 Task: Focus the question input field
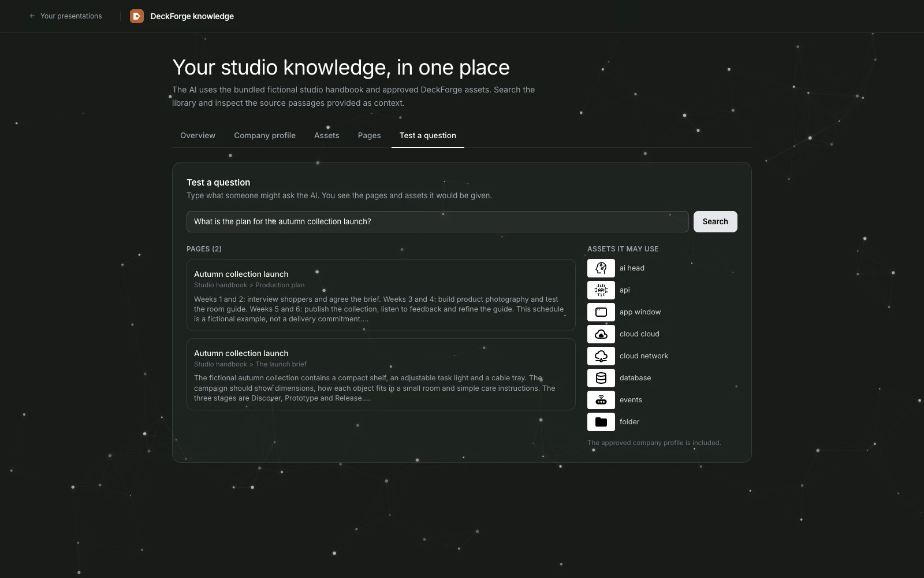coord(437,221)
